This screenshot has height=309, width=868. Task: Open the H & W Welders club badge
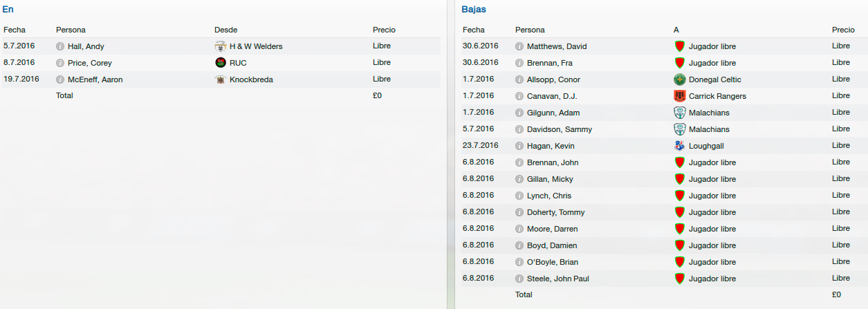coord(221,46)
